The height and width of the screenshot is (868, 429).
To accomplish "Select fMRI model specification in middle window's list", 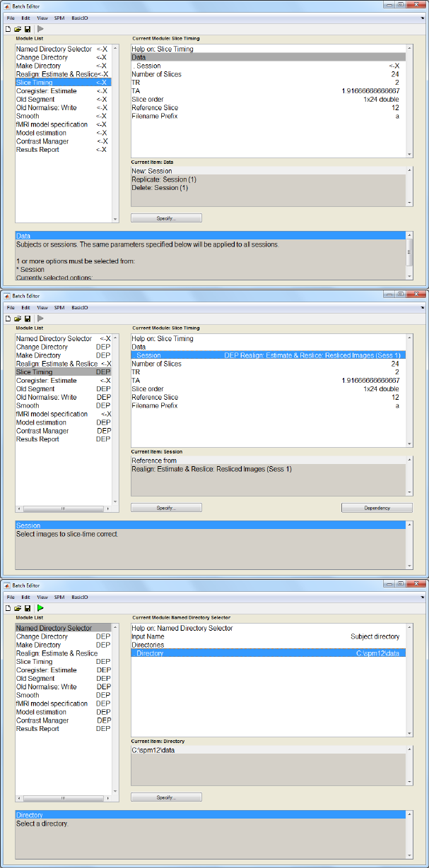I will (63, 414).
